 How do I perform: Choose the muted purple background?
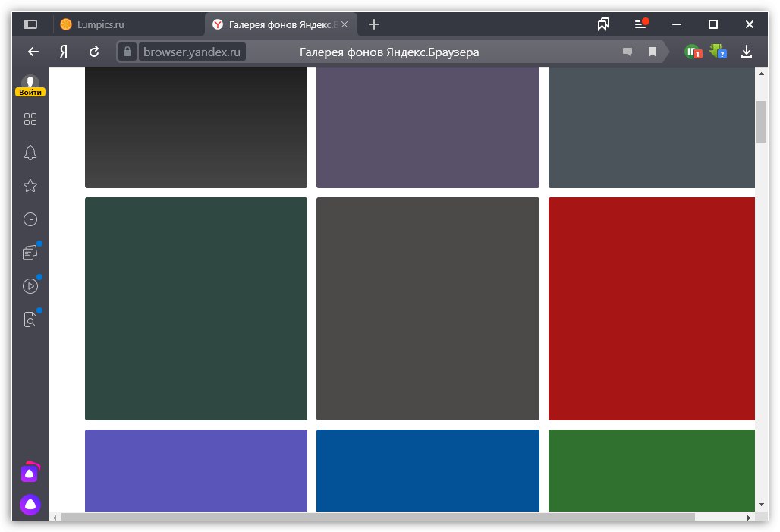pyautogui.click(x=428, y=127)
